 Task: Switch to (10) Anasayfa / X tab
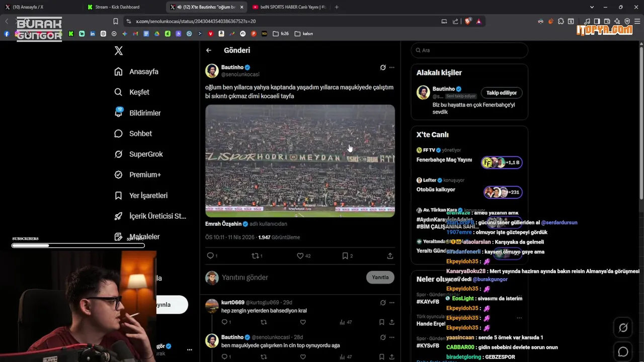coord(41,7)
